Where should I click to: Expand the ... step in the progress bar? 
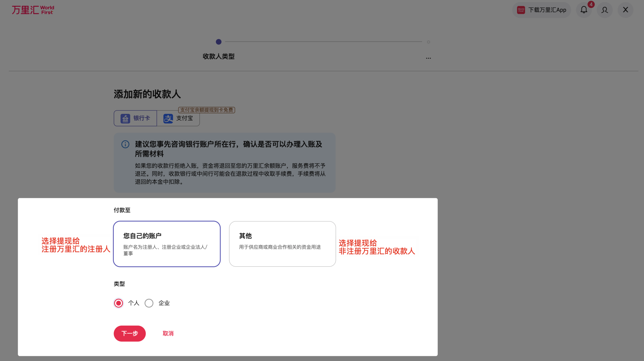tap(428, 58)
